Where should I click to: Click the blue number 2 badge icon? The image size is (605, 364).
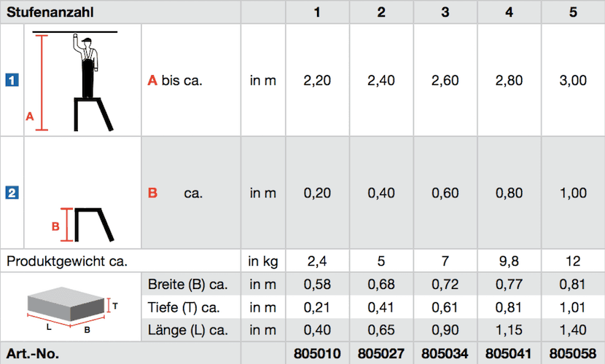(12, 193)
